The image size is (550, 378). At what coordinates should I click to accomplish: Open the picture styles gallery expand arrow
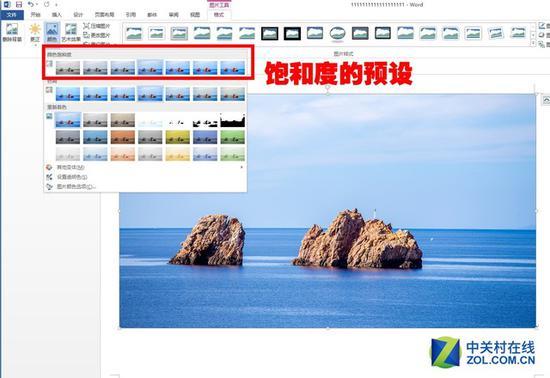[534, 43]
